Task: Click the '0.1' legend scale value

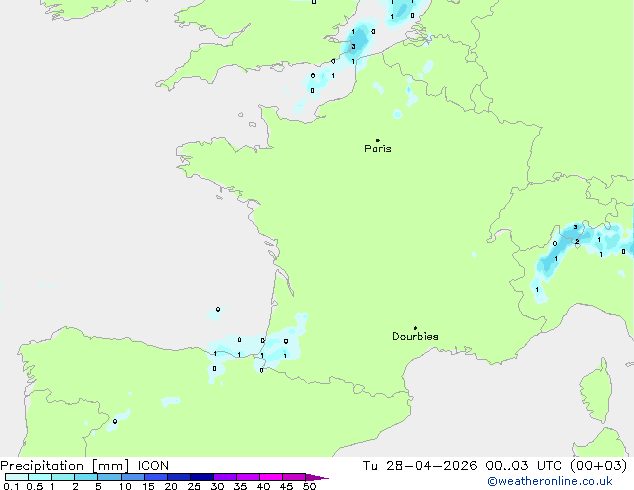Action: pos(11,486)
